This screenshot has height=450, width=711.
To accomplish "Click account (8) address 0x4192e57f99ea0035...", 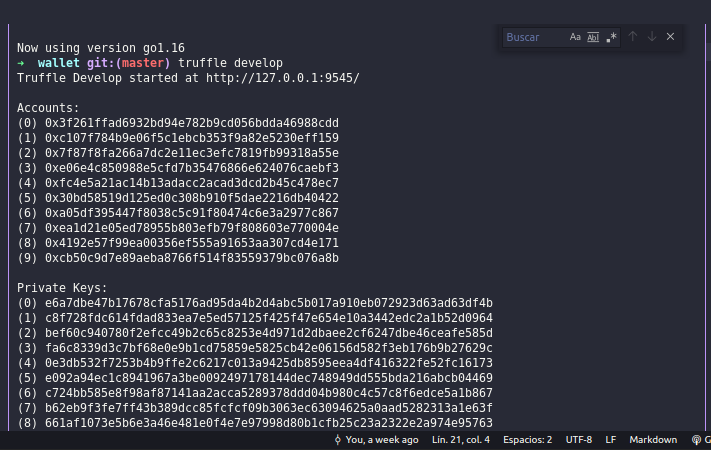I will tap(192, 243).
